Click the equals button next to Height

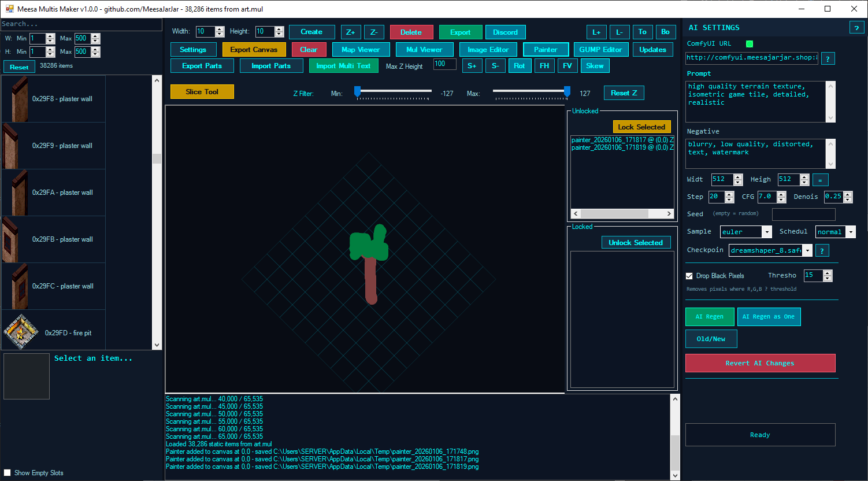pyautogui.click(x=820, y=180)
